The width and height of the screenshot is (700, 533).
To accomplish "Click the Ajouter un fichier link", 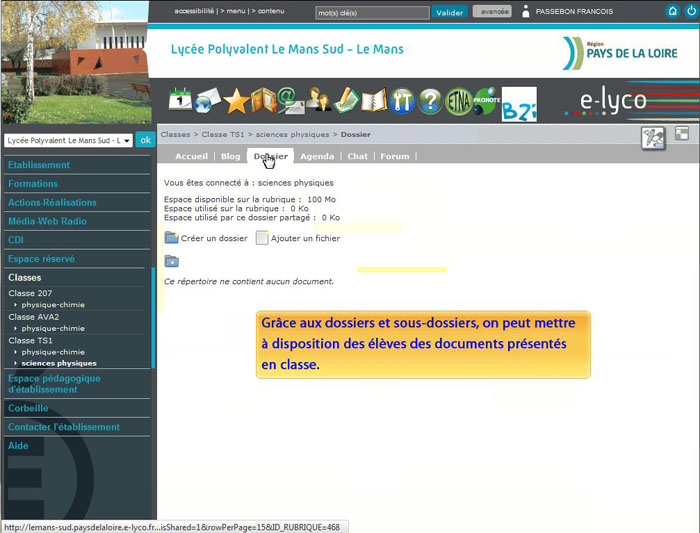I will (305, 238).
